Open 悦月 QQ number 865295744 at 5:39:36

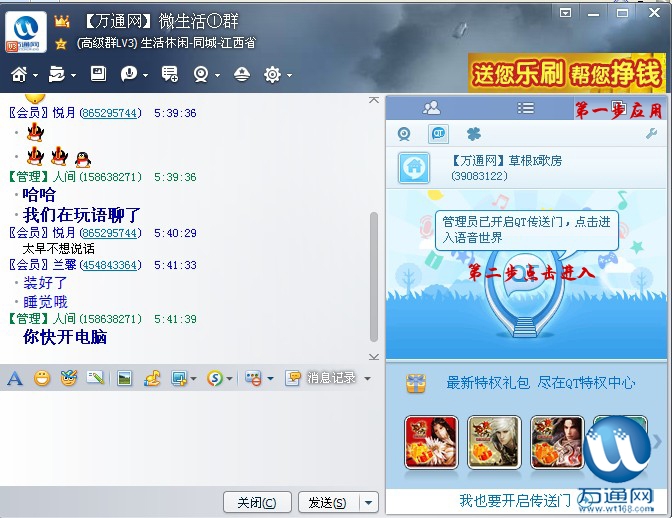111,113
